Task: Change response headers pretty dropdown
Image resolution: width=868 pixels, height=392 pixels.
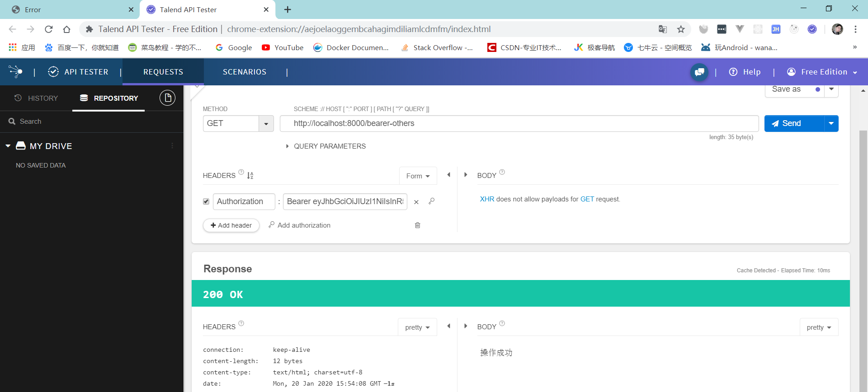Action: pyautogui.click(x=417, y=327)
